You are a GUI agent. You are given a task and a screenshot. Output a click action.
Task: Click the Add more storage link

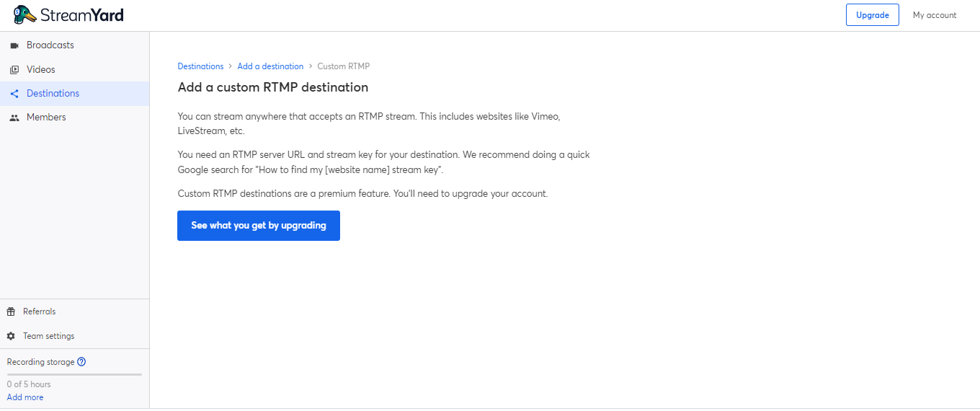point(25,397)
